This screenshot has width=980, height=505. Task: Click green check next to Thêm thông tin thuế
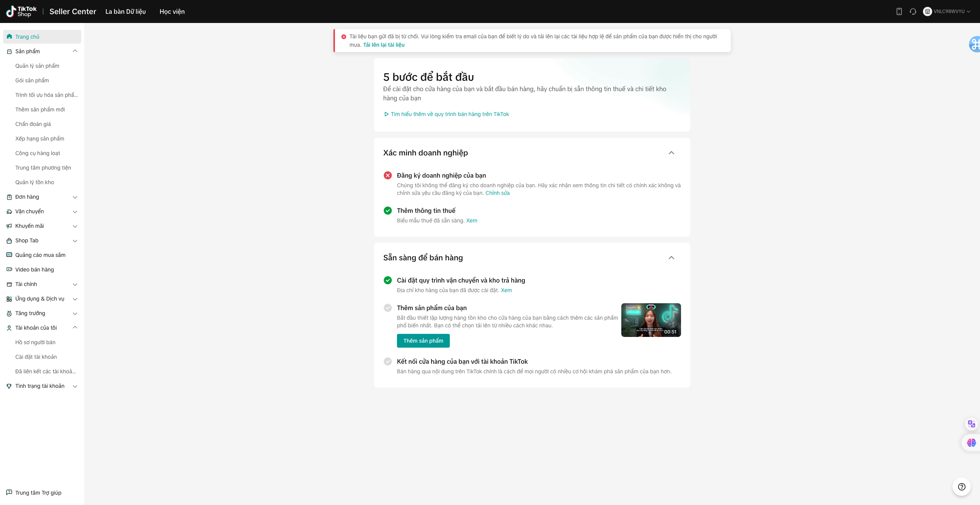pos(388,211)
